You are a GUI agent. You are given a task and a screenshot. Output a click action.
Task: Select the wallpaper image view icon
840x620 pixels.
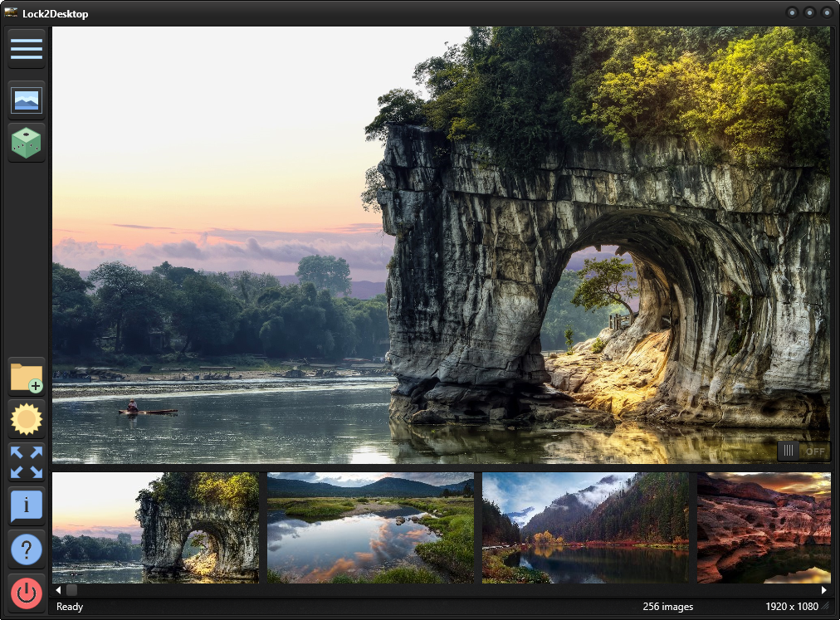click(26, 99)
